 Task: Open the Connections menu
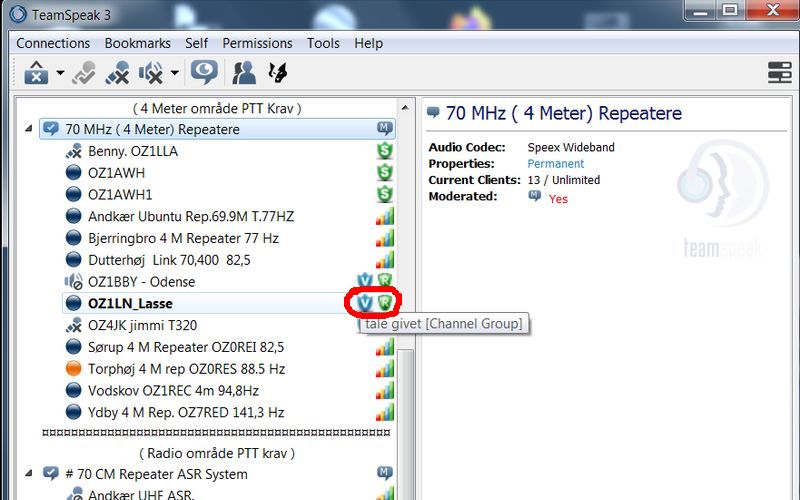(53, 43)
